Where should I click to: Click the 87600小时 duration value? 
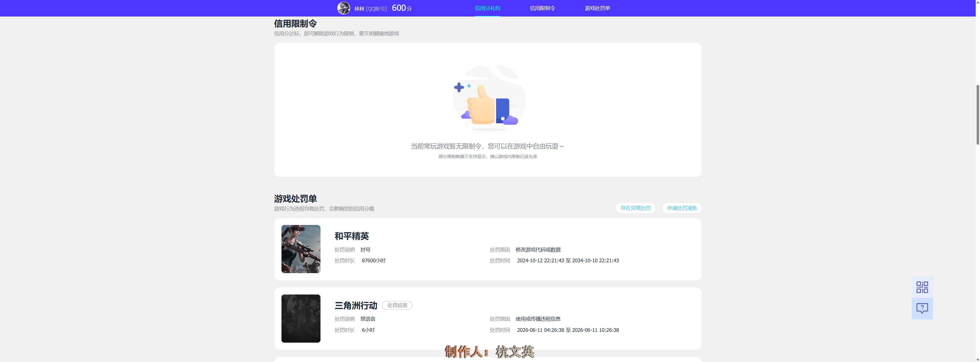373,261
